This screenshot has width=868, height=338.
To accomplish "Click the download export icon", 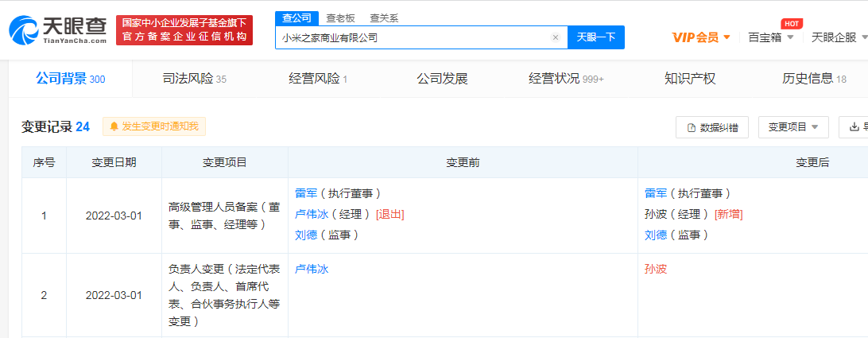I will [854, 127].
